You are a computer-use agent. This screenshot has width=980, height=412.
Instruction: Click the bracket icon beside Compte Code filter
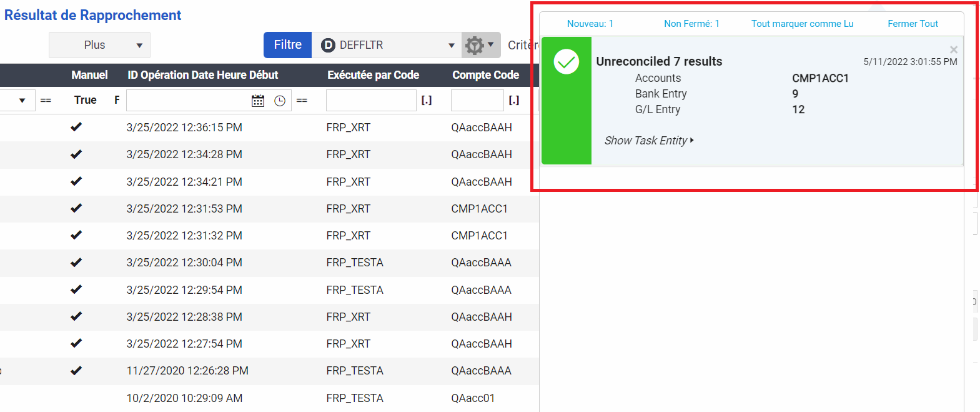[514, 100]
